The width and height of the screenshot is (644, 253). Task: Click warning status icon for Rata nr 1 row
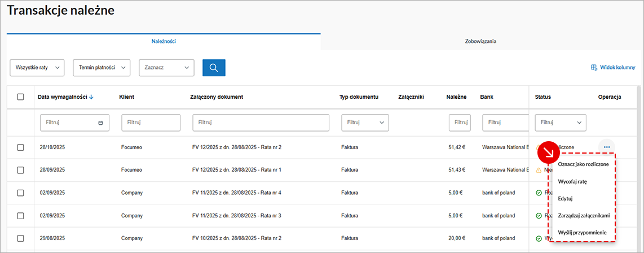pos(539,170)
